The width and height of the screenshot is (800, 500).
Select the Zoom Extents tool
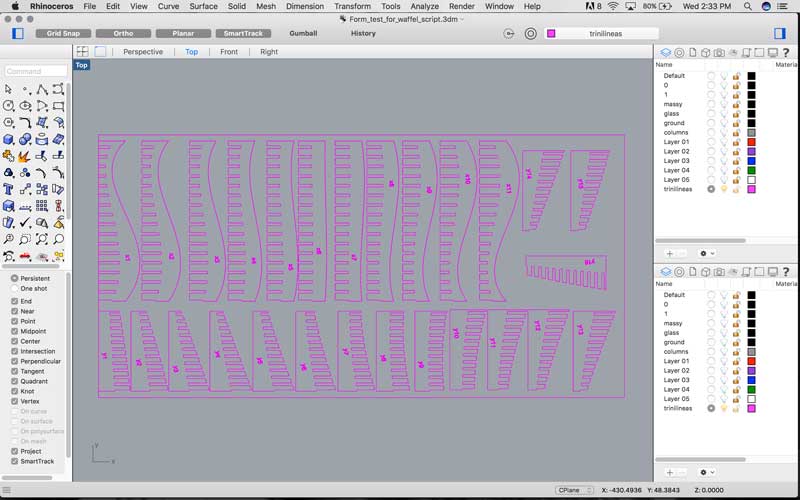click(x=42, y=239)
